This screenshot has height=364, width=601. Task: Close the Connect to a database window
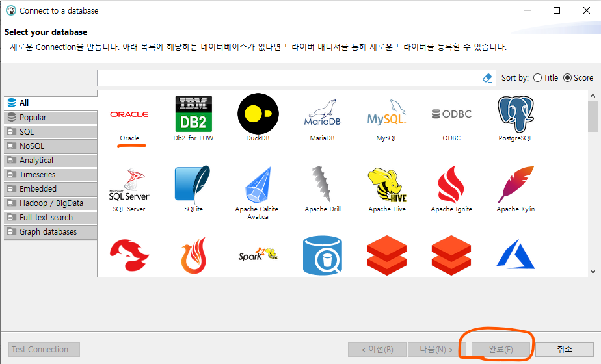point(587,11)
